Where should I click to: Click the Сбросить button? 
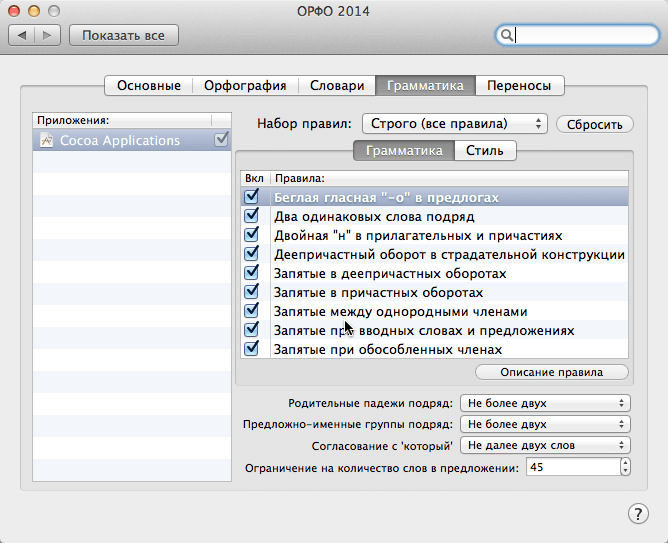pos(595,124)
